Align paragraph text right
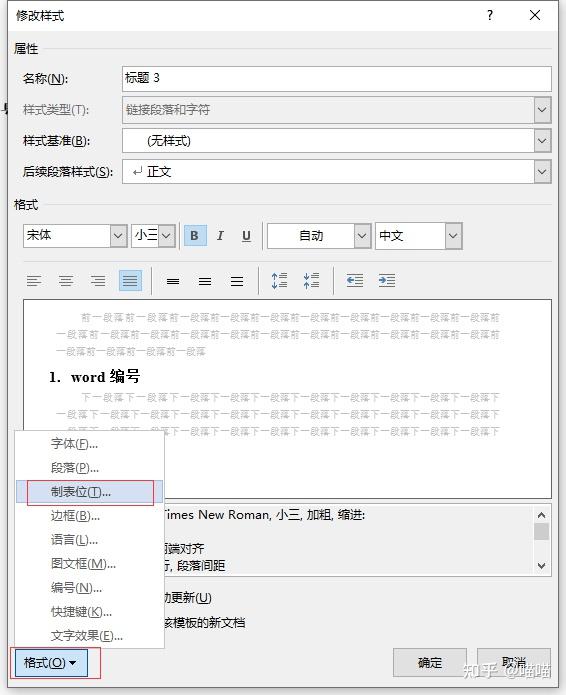 [98, 281]
